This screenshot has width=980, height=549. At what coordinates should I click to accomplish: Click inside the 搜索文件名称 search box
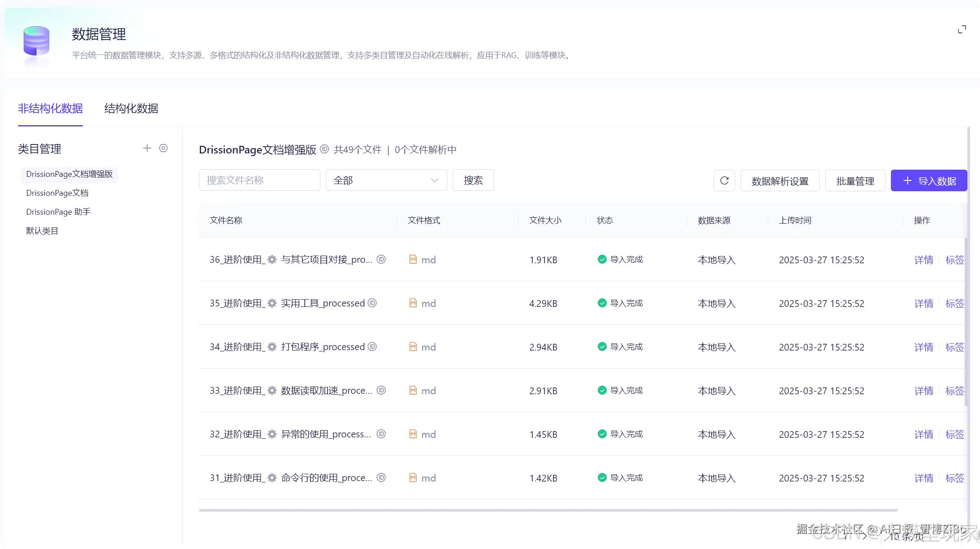tap(259, 180)
